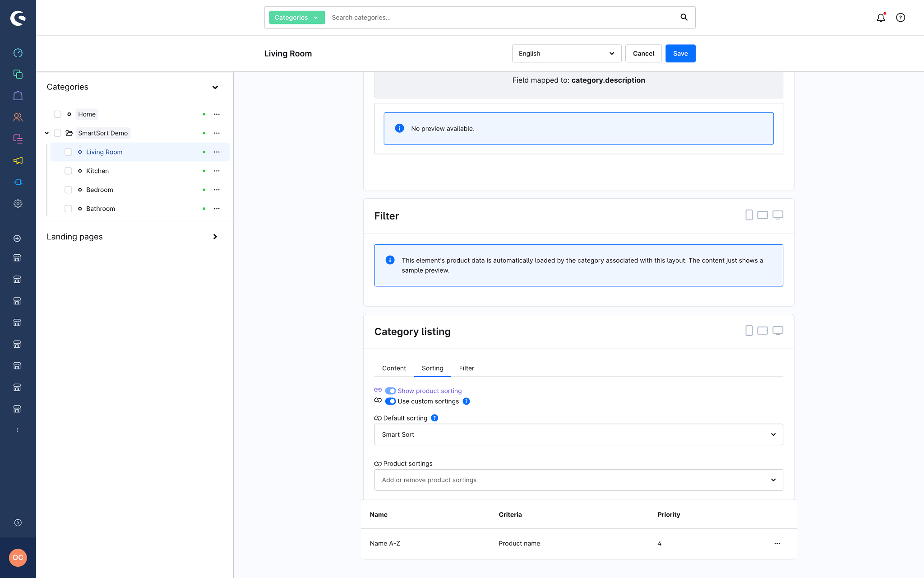Image resolution: width=924 pixels, height=578 pixels.
Task: Open the OC user avatar
Action: pos(18,558)
